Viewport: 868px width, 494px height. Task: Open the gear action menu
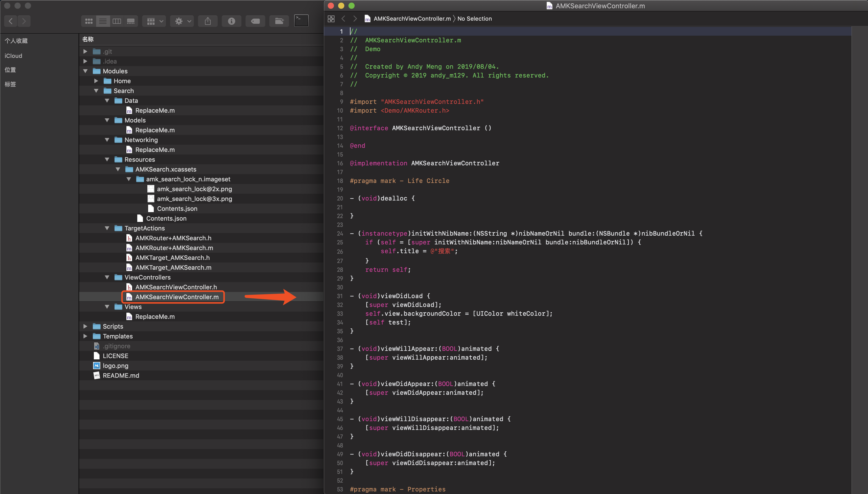coord(182,21)
